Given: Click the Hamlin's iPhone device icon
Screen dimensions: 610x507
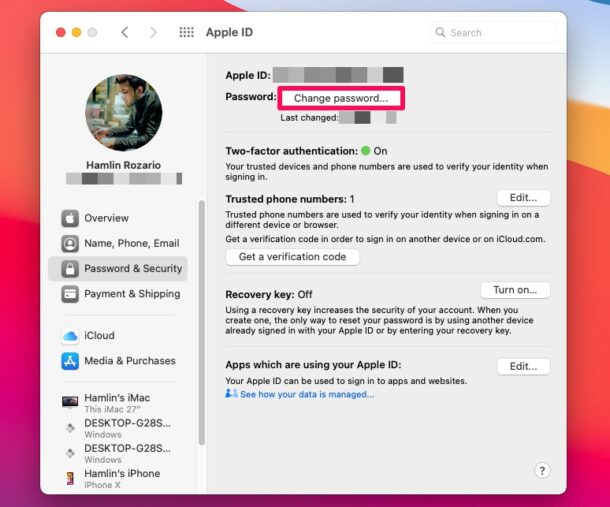Looking at the screenshot, I should 70,478.
